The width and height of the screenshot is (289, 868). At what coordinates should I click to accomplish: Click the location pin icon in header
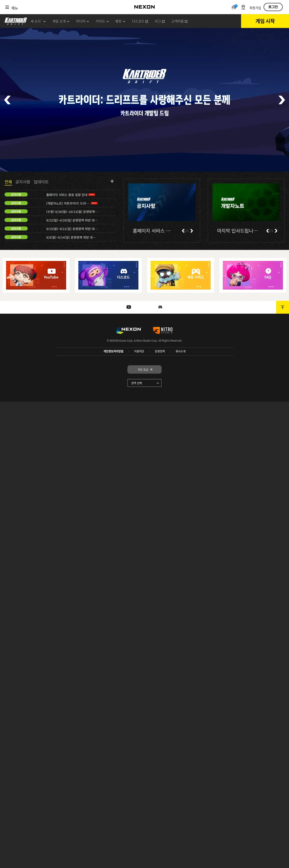[x=243, y=7]
